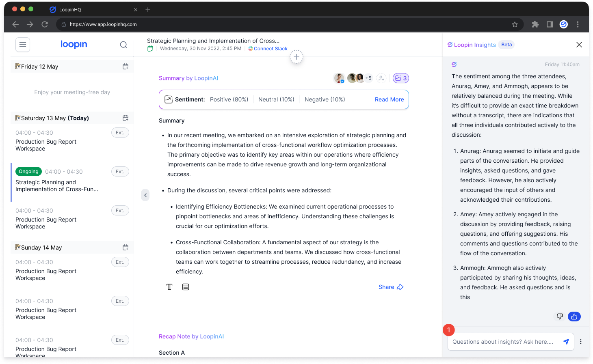Click the round plus add button
593x364 pixels.
pyautogui.click(x=296, y=57)
